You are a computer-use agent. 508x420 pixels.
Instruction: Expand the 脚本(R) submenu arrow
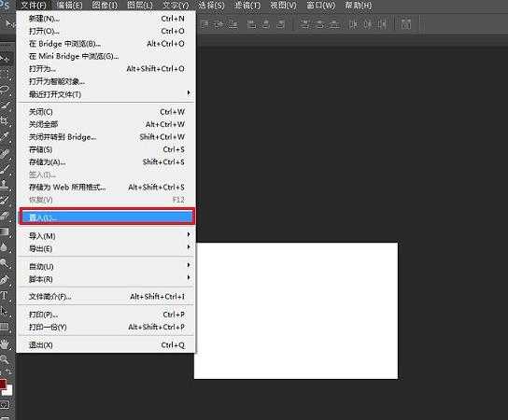coord(189,278)
